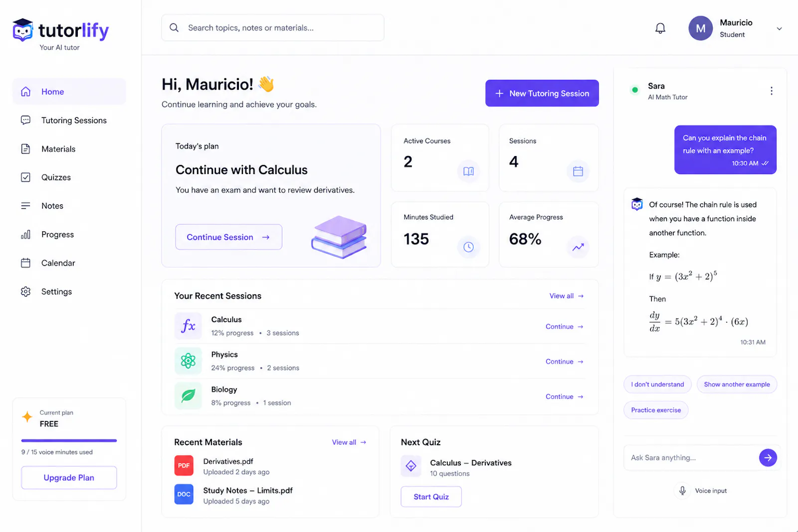The height and width of the screenshot is (532, 798).
Task: Click the Tutoring Sessions chat bubble icon
Action: point(26,120)
